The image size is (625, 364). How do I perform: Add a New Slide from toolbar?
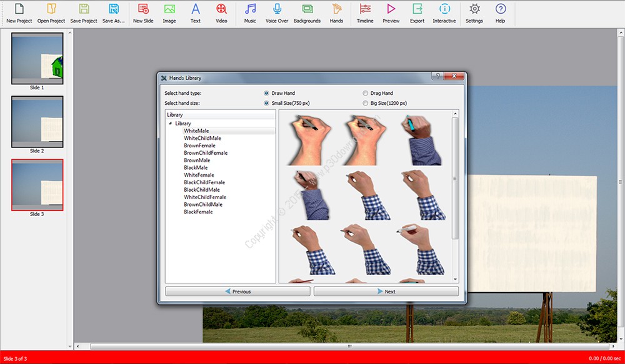(143, 9)
